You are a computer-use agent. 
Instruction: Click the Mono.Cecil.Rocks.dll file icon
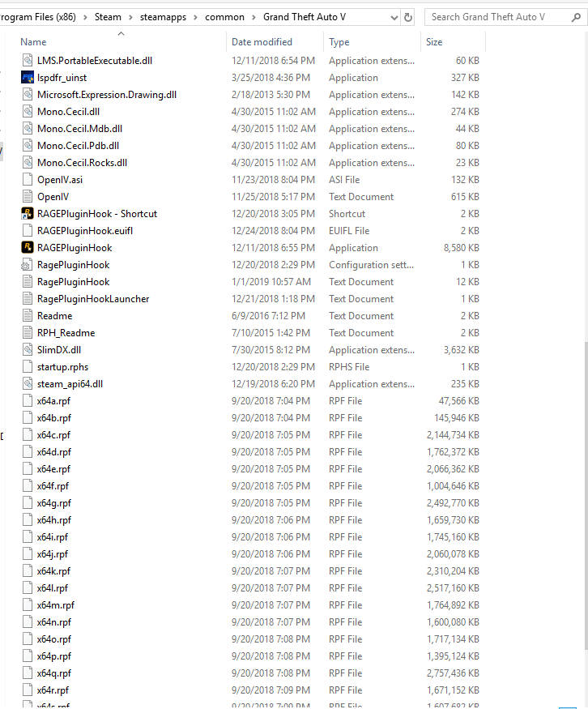click(x=28, y=163)
